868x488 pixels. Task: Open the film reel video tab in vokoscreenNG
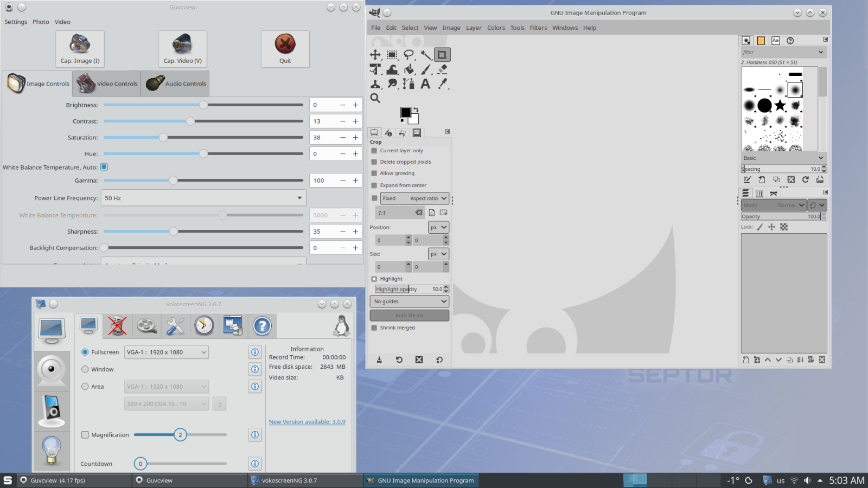146,326
